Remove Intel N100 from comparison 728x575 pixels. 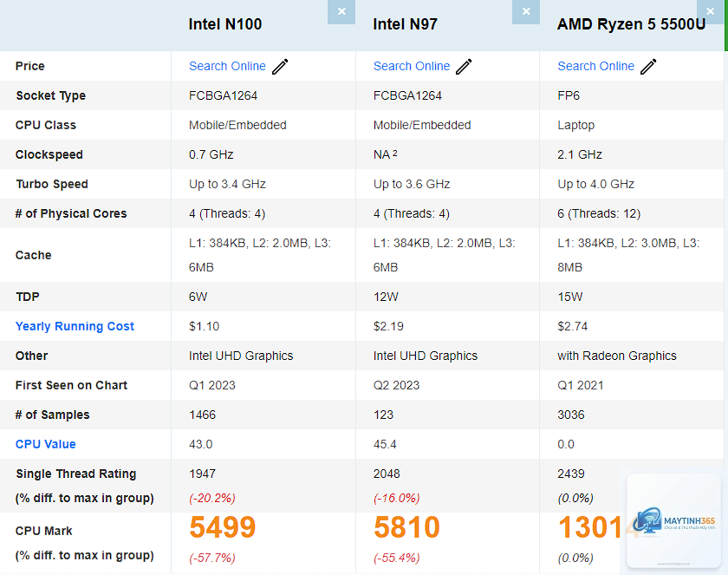point(341,11)
